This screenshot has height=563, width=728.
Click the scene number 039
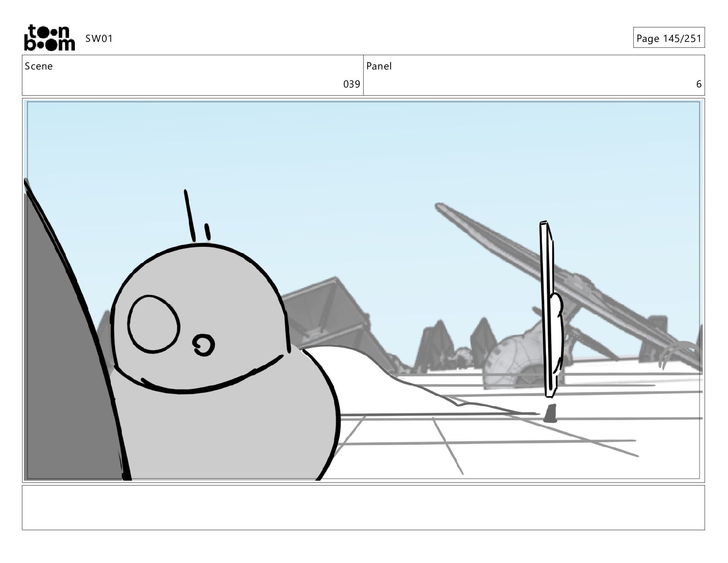352,84
